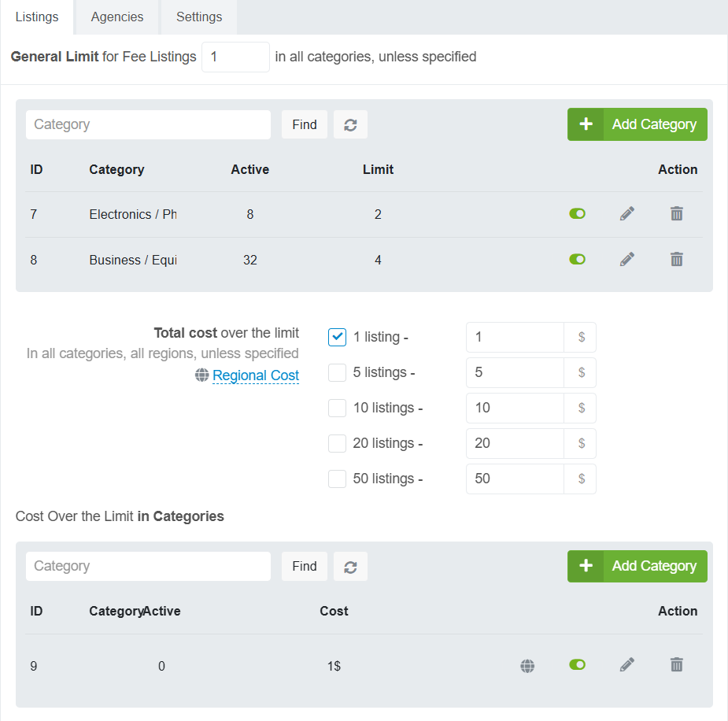This screenshot has height=721, width=728.
Task: Open the Regional Cost link
Action: pyautogui.click(x=256, y=375)
